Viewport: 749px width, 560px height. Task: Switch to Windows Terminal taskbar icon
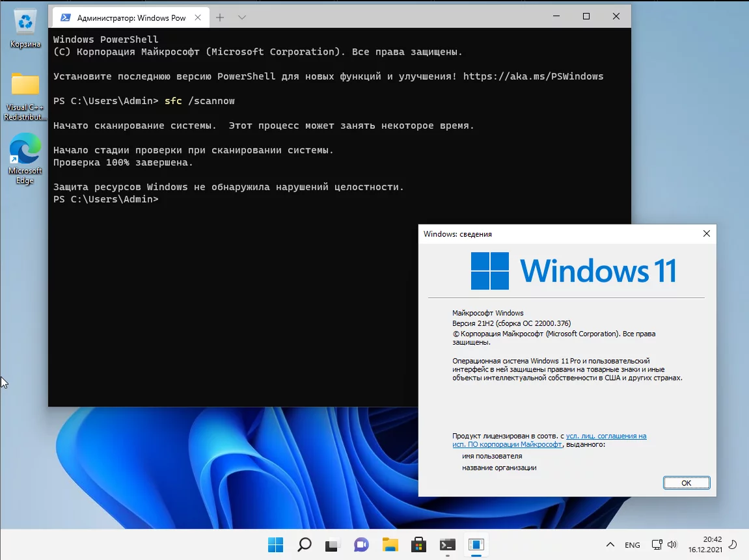coord(448,544)
